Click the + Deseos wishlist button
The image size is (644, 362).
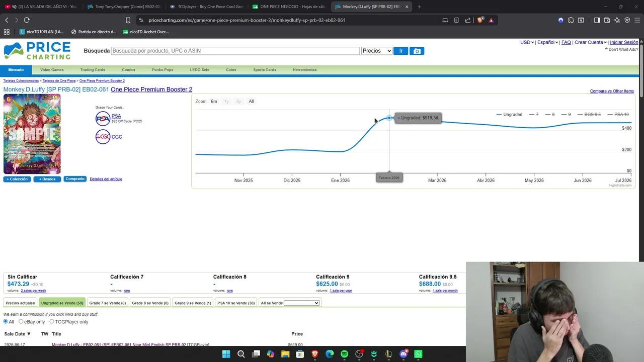[x=47, y=179]
